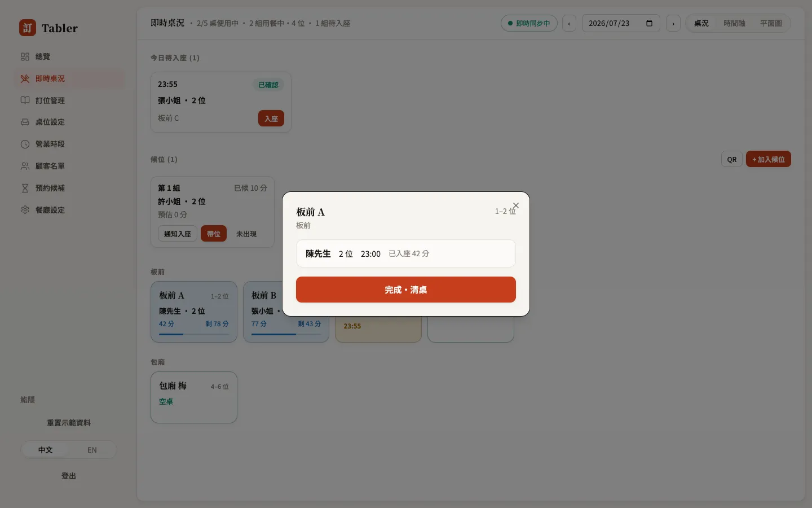
Task: Switch to 時間軸 view tab
Action: (x=734, y=23)
